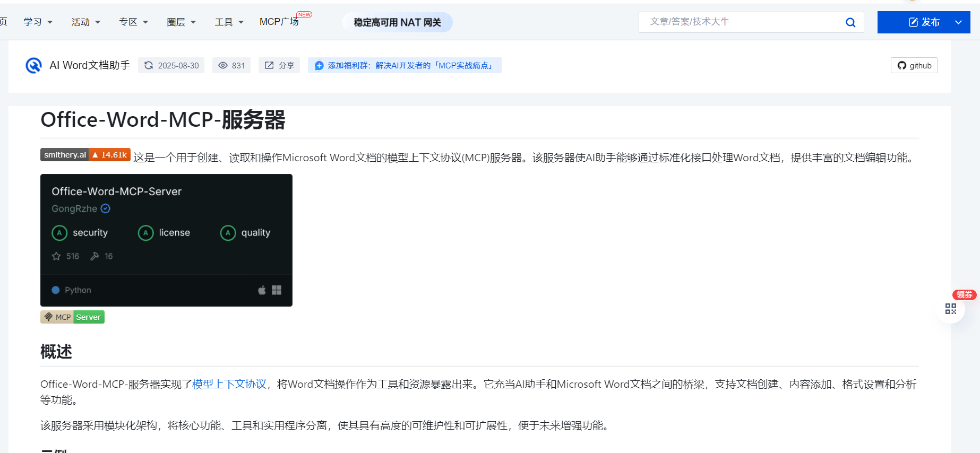Click the GongRzhe author name

tap(74, 208)
